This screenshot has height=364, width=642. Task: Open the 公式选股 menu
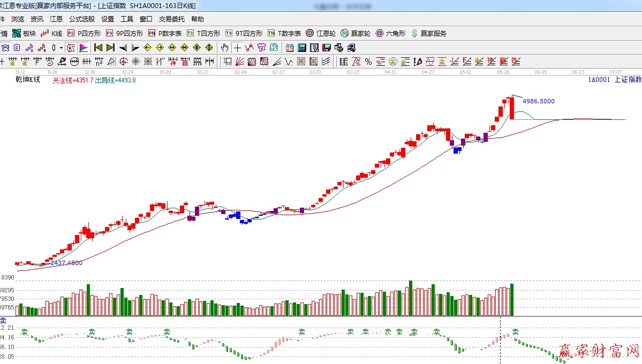click(81, 19)
